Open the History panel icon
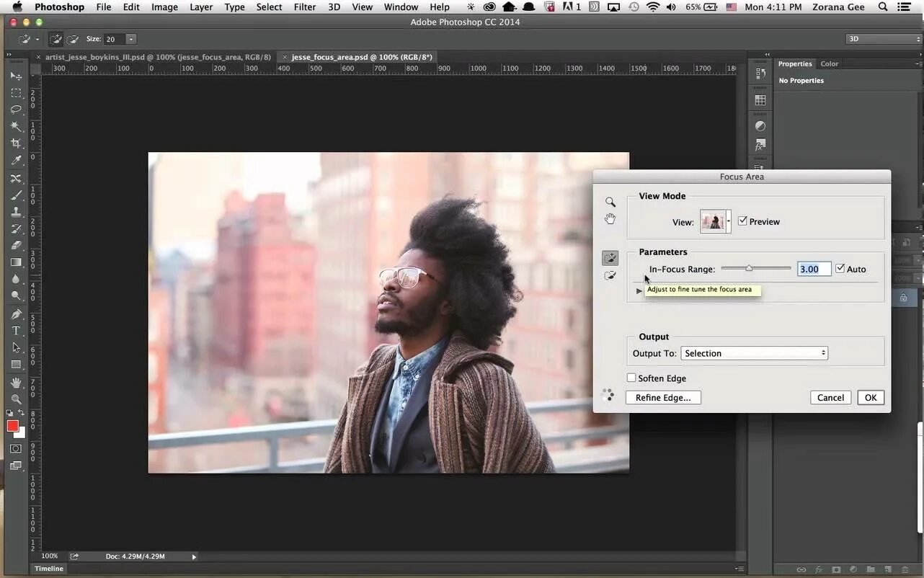Screen dimensions: 924x578 (x=760, y=74)
